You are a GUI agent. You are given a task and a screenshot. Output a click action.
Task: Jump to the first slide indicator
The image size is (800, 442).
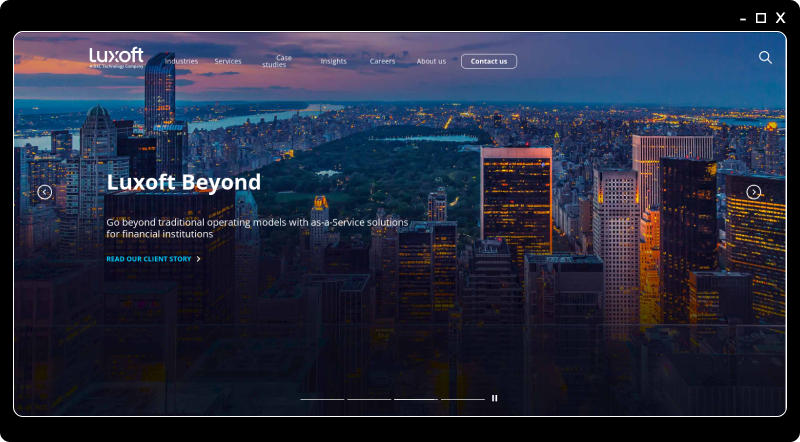click(x=322, y=399)
